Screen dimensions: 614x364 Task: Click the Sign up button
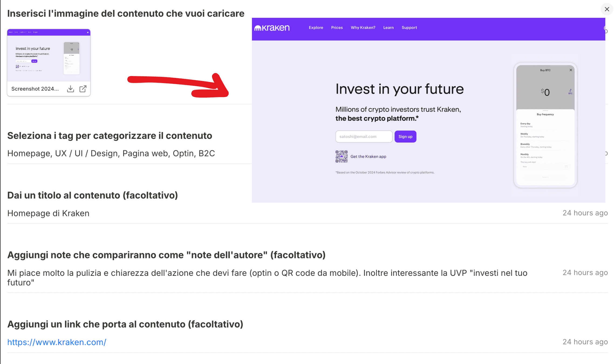[x=405, y=136]
